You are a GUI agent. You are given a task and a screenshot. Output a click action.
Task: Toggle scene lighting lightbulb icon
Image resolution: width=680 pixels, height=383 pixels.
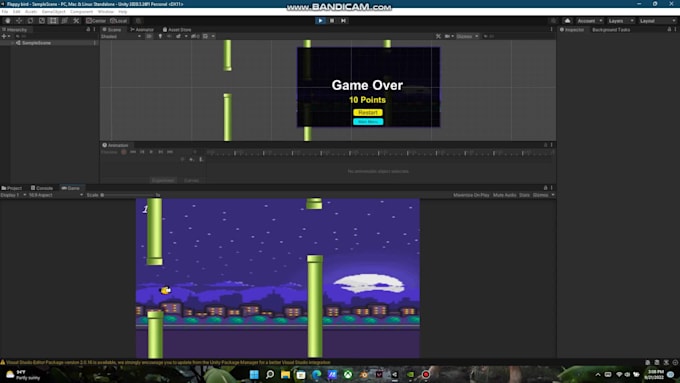pyautogui.click(x=160, y=36)
